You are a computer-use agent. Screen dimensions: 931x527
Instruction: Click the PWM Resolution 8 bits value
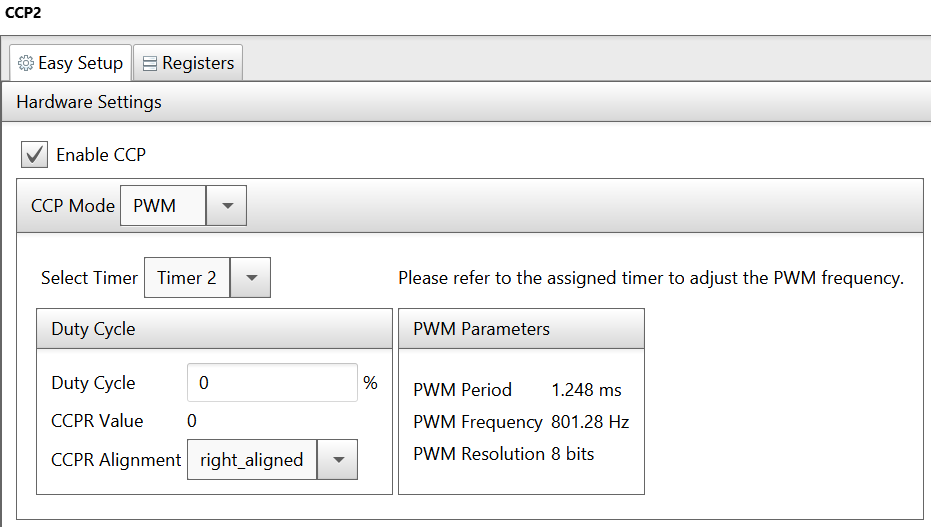pyautogui.click(x=573, y=454)
